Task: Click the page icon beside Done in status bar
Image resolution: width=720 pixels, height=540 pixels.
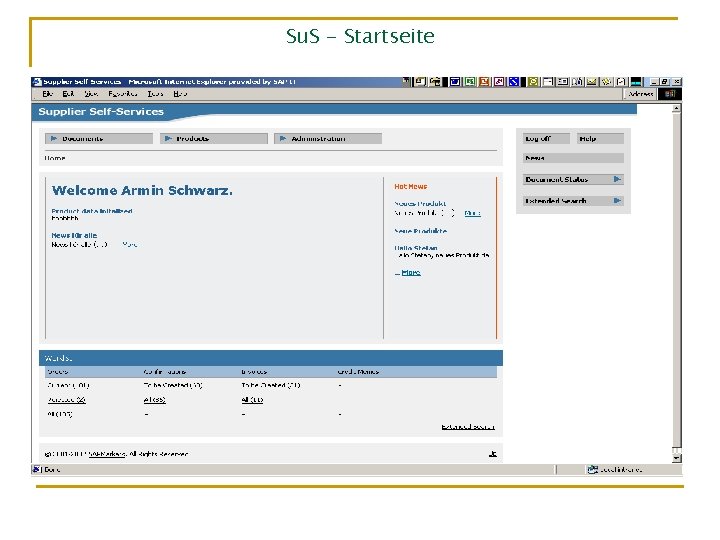Action: pyautogui.click(x=36, y=469)
